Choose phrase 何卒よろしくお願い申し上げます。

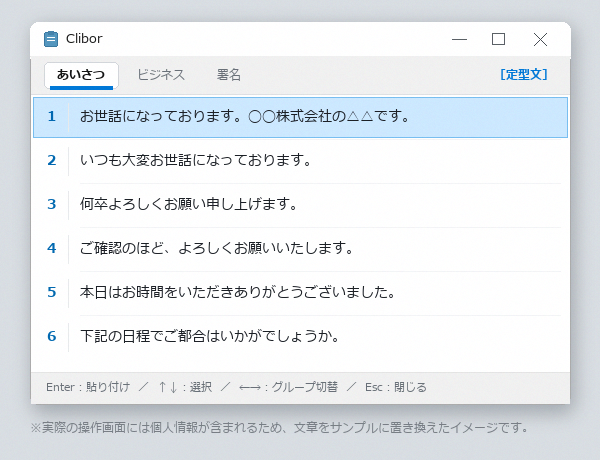[x=300, y=204]
